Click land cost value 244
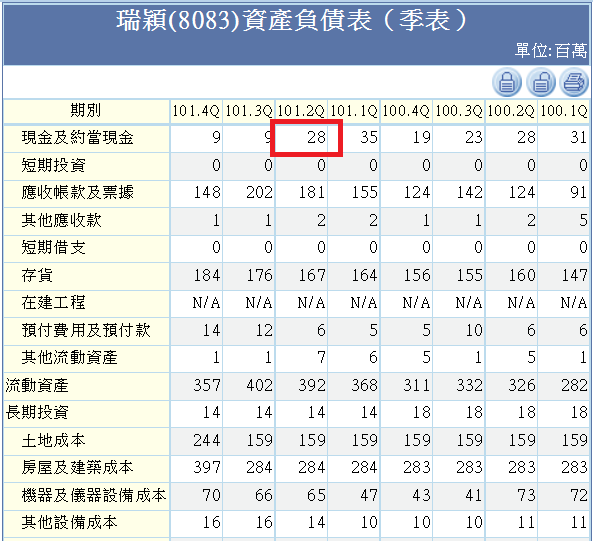The height and width of the screenshot is (541, 599). pos(207,440)
